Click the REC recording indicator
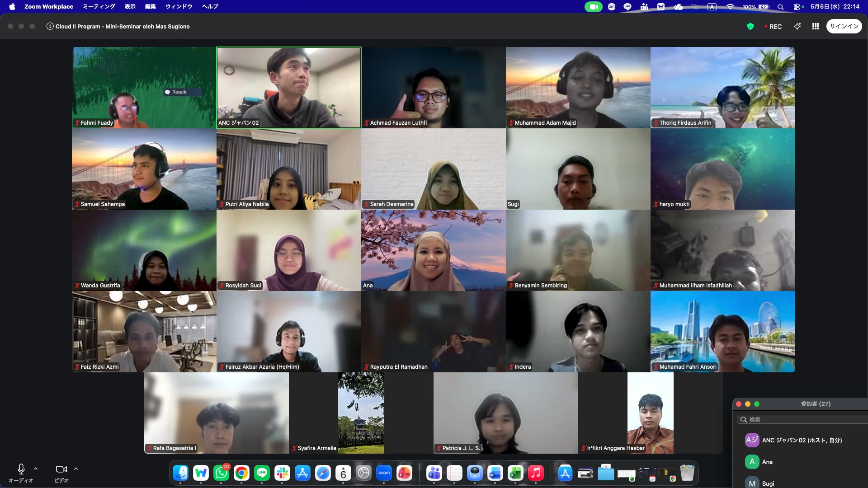The width and height of the screenshot is (868, 488). click(773, 27)
